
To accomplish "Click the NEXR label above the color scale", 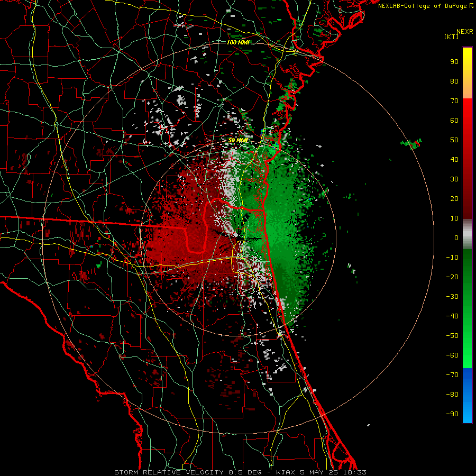I will pyautogui.click(x=465, y=32).
